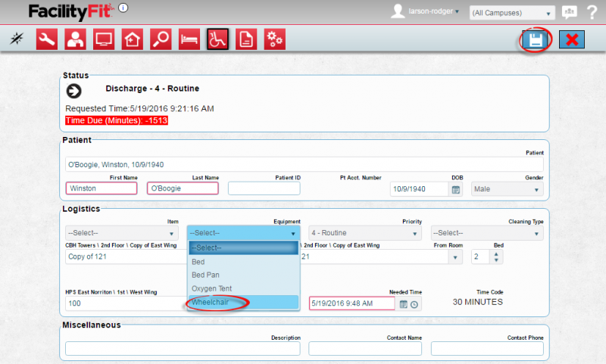Expand the Item dropdown
Image resolution: width=606 pixels, height=364 pixels.
click(x=122, y=233)
